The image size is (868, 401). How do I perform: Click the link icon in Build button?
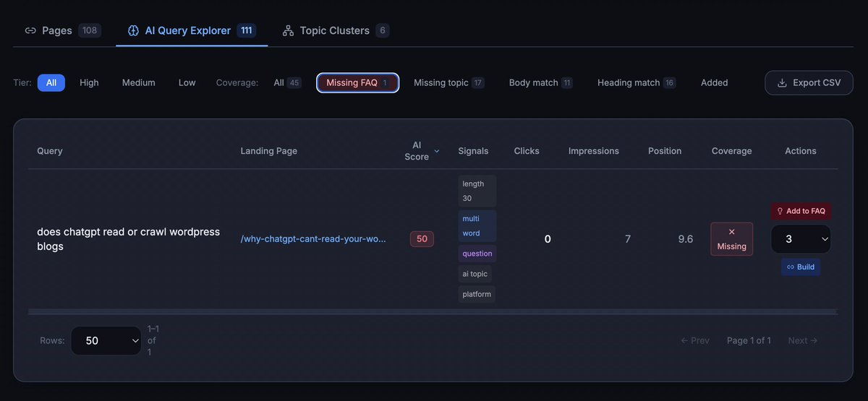(791, 267)
